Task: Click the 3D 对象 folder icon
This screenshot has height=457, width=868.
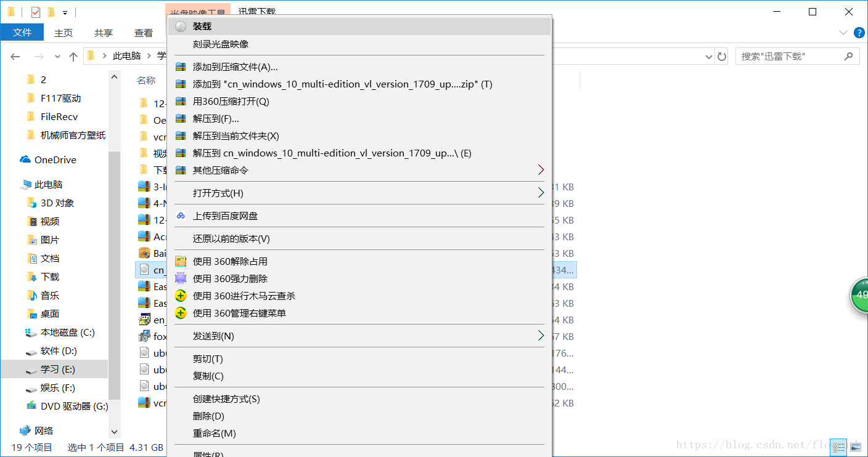Action: [31, 203]
